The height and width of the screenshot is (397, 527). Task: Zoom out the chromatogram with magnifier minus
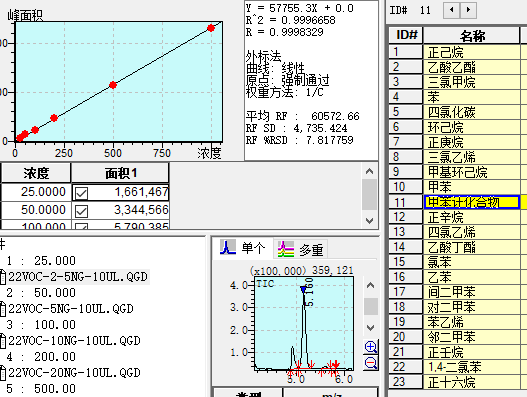[371, 363]
